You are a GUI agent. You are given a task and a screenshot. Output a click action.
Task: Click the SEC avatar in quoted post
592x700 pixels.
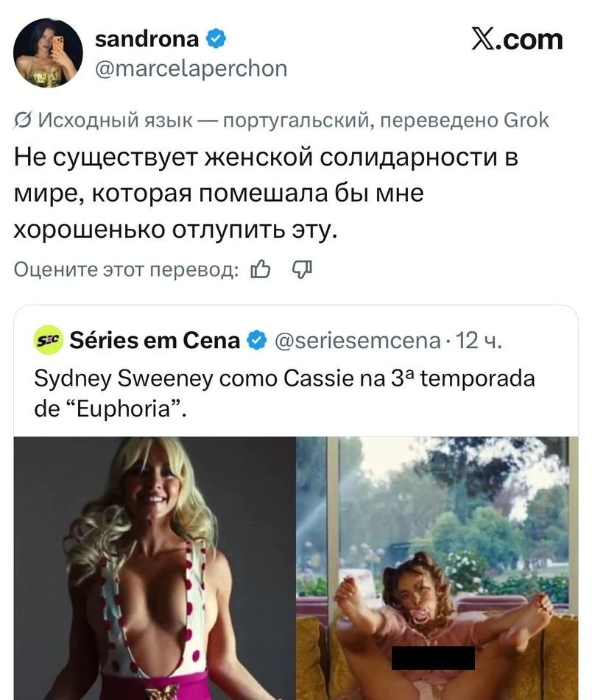coord(49,340)
